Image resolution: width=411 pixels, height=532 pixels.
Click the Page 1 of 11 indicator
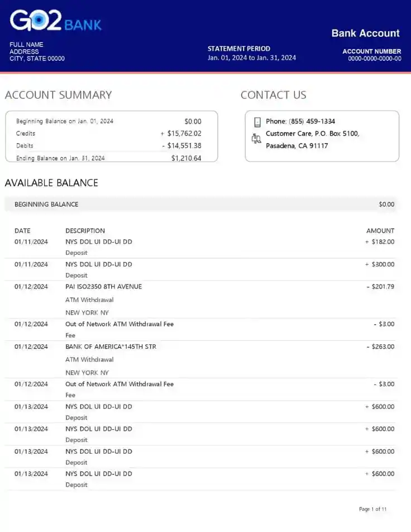pyautogui.click(x=372, y=509)
